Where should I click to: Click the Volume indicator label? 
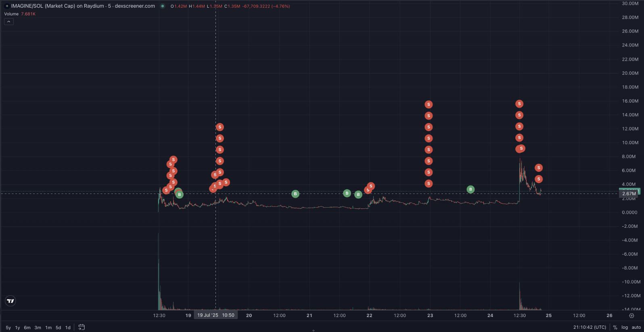tap(11, 14)
